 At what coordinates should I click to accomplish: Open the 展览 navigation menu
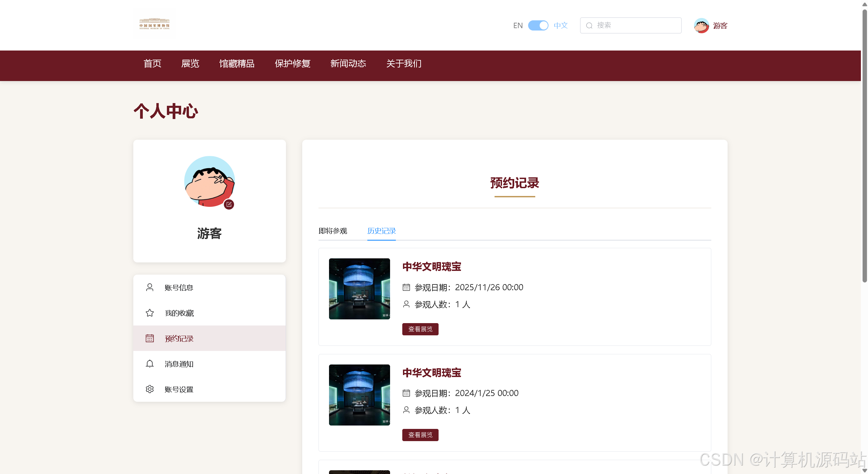[190, 64]
